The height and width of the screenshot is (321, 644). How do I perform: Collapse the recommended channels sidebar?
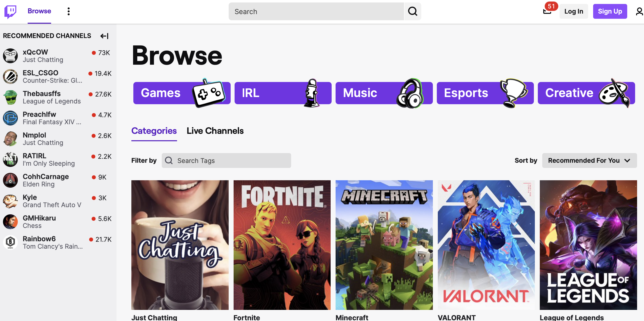point(104,36)
